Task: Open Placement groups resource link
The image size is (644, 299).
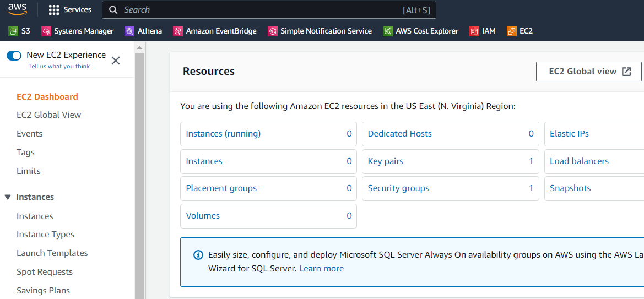Action: [x=221, y=188]
